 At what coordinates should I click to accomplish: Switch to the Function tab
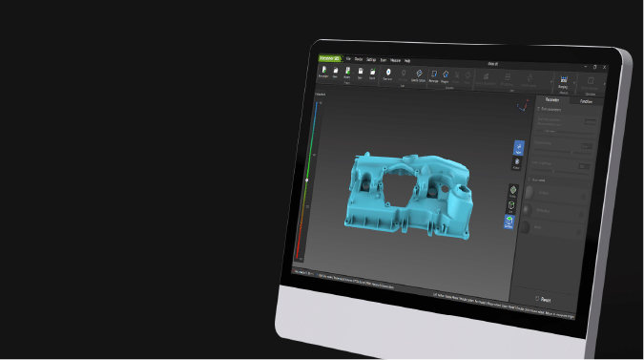click(x=586, y=101)
